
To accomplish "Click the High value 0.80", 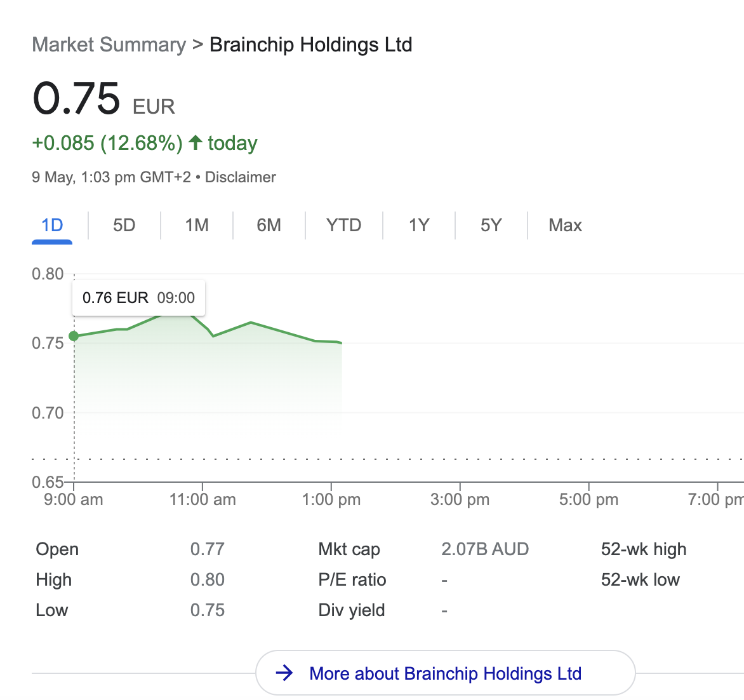I will click(x=208, y=580).
